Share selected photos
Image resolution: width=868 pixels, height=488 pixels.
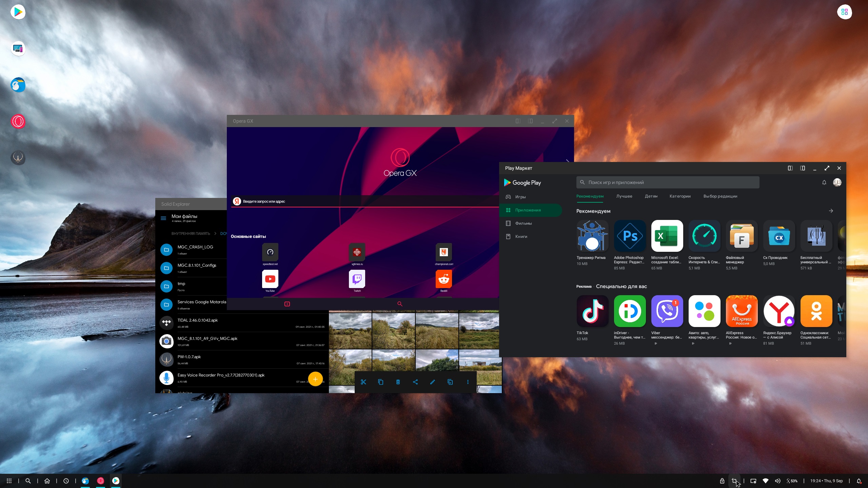(x=415, y=382)
